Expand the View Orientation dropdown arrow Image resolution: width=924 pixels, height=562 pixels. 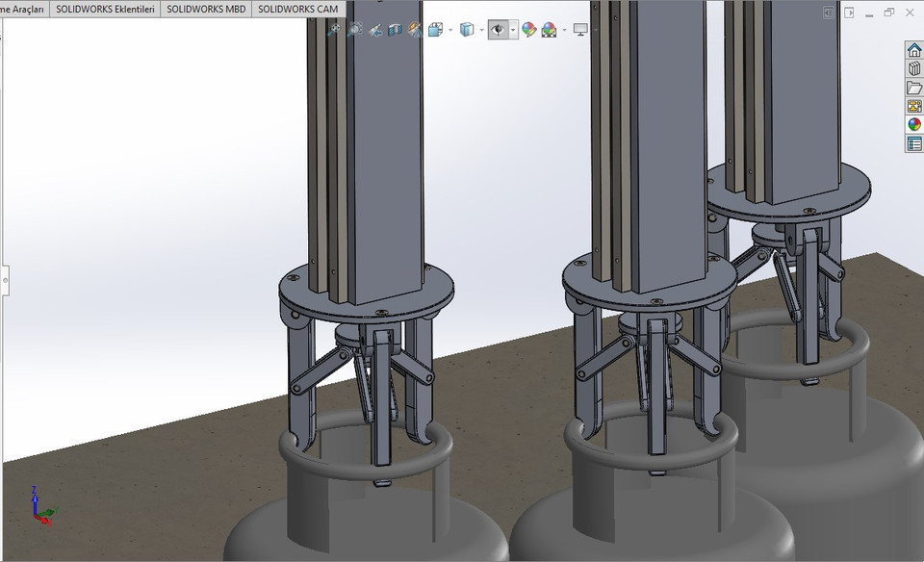[449, 29]
